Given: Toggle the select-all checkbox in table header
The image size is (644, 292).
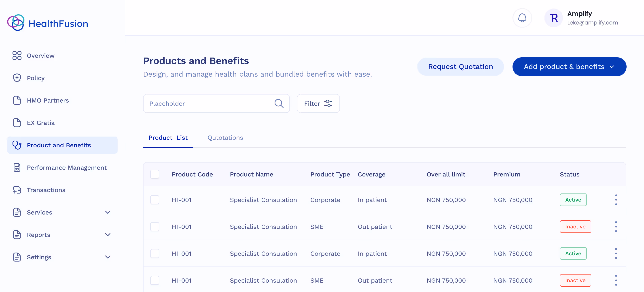Looking at the screenshot, I should point(155,174).
